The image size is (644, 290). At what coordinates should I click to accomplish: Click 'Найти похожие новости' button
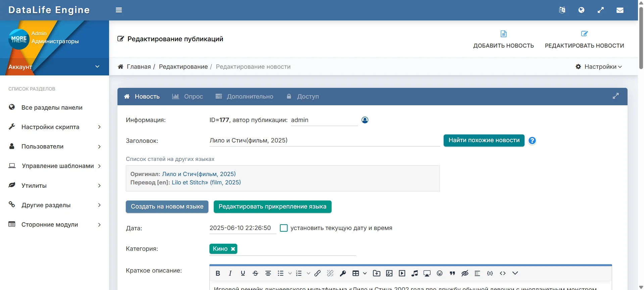click(484, 140)
